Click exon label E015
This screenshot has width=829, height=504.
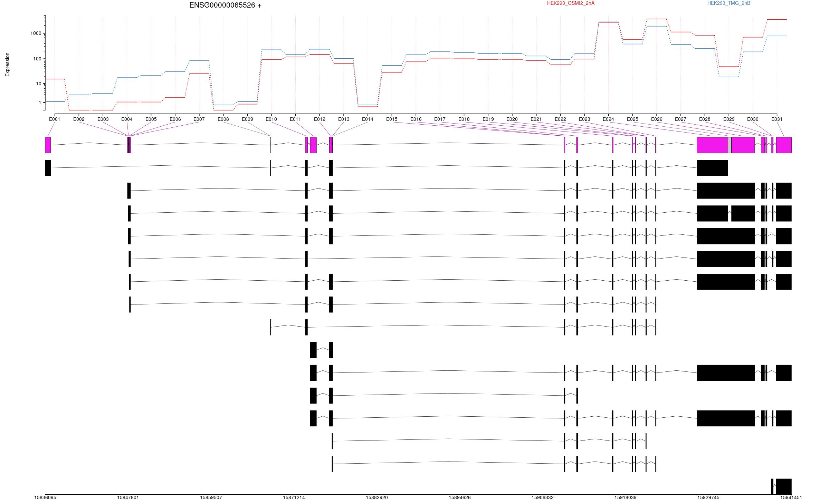click(392, 119)
